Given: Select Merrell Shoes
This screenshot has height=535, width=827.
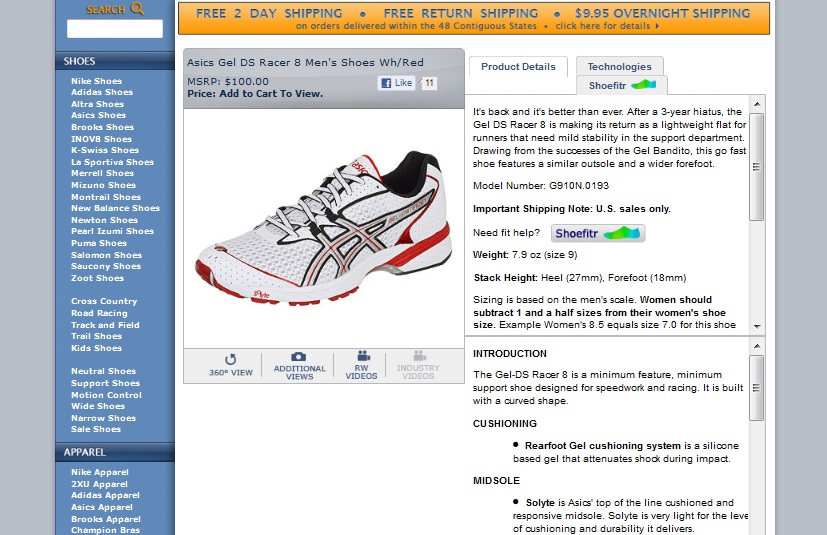Looking at the screenshot, I should coord(102,174).
